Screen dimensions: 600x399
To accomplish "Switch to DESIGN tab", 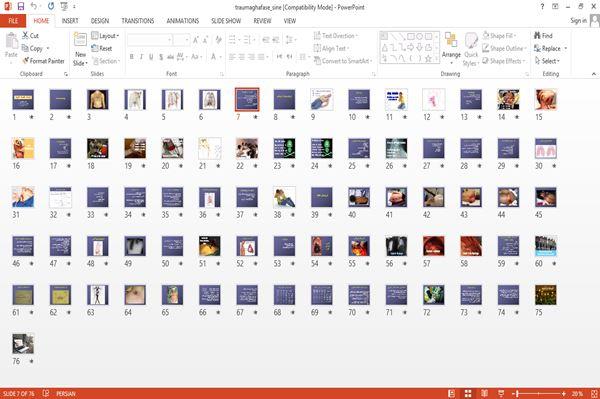I will coord(100,21).
